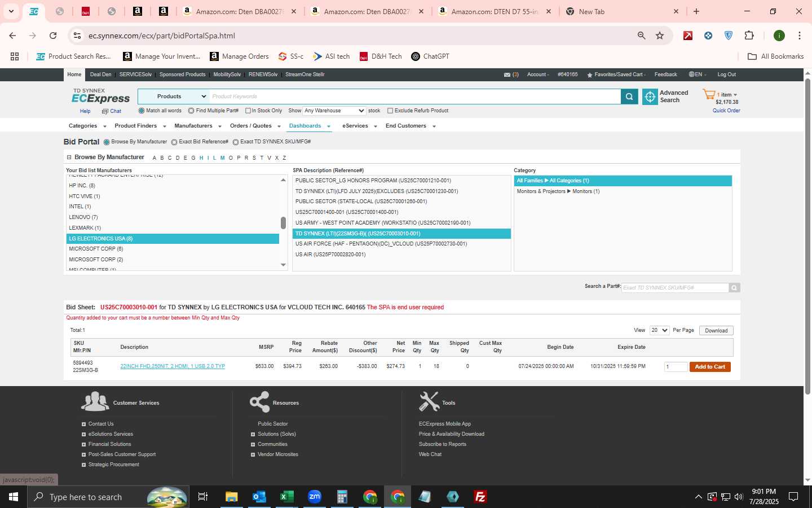The height and width of the screenshot is (508, 812).
Task: Bookmark this page with the star icon
Action: point(660,36)
